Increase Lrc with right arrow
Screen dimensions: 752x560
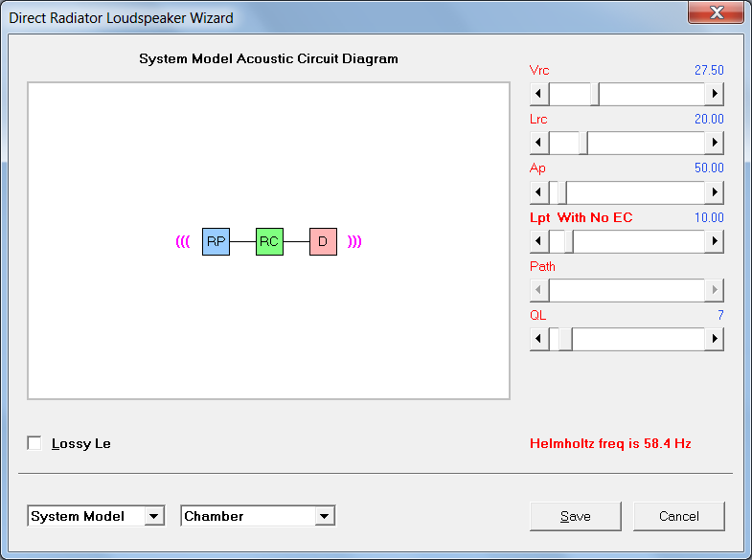[x=715, y=143]
